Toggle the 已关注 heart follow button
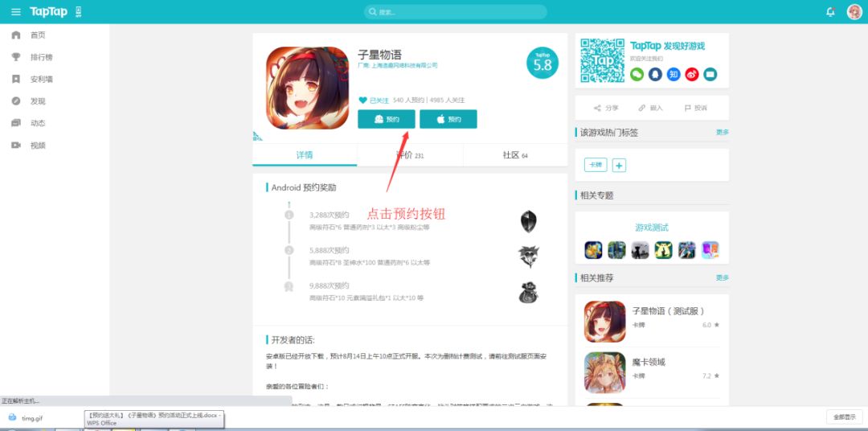Screen dimensions: 868x431 [375, 101]
